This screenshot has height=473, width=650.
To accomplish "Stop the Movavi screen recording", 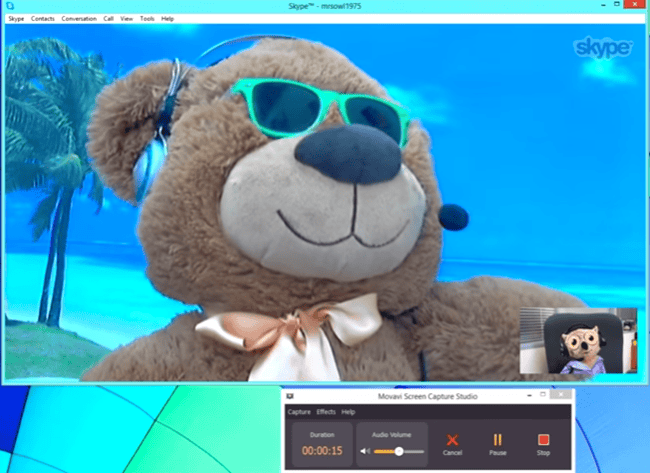I will tap(543, 444).
